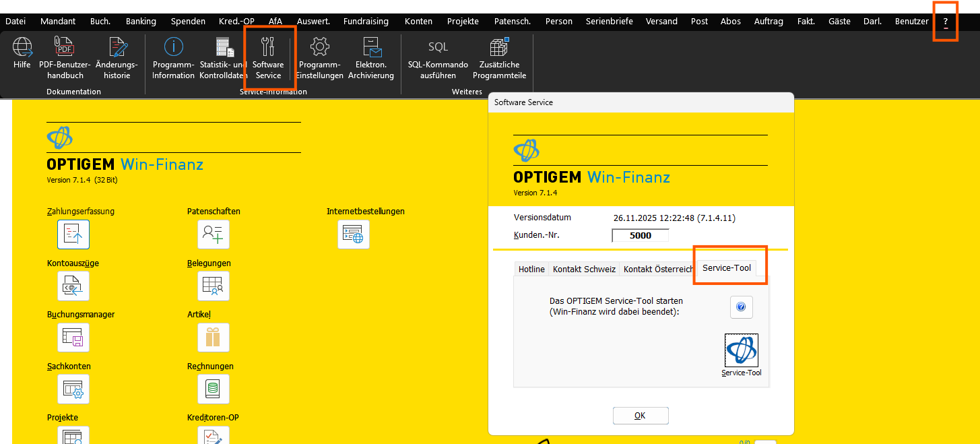Open Statistik- und Kontrolldaten
Image resolution: width=980 pixels, height=444 pixels.
coord(224,49)
